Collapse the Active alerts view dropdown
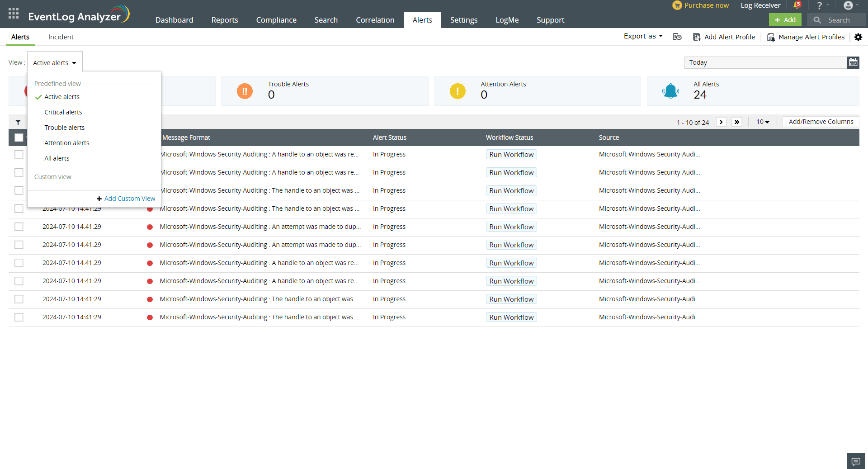 click(55, 63)
